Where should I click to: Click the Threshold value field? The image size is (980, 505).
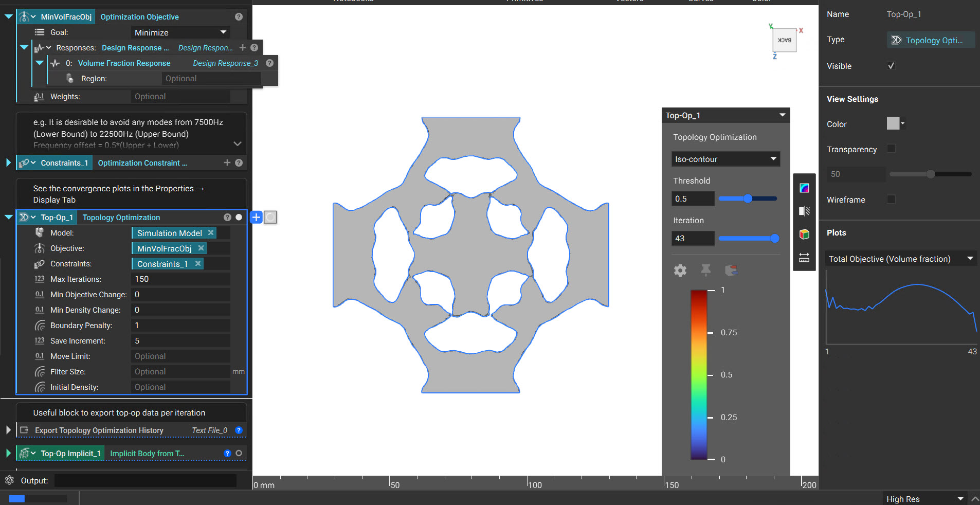point(693,199)
